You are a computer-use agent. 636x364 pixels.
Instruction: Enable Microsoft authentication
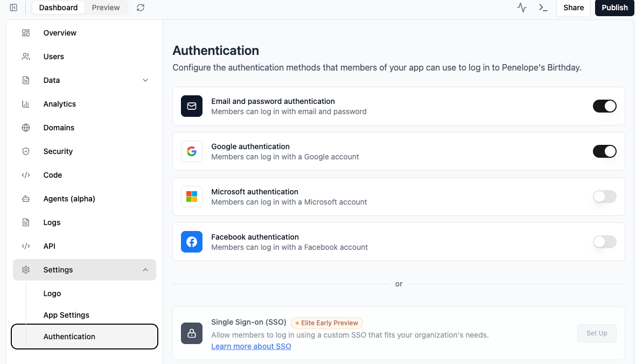click(604, 197)
